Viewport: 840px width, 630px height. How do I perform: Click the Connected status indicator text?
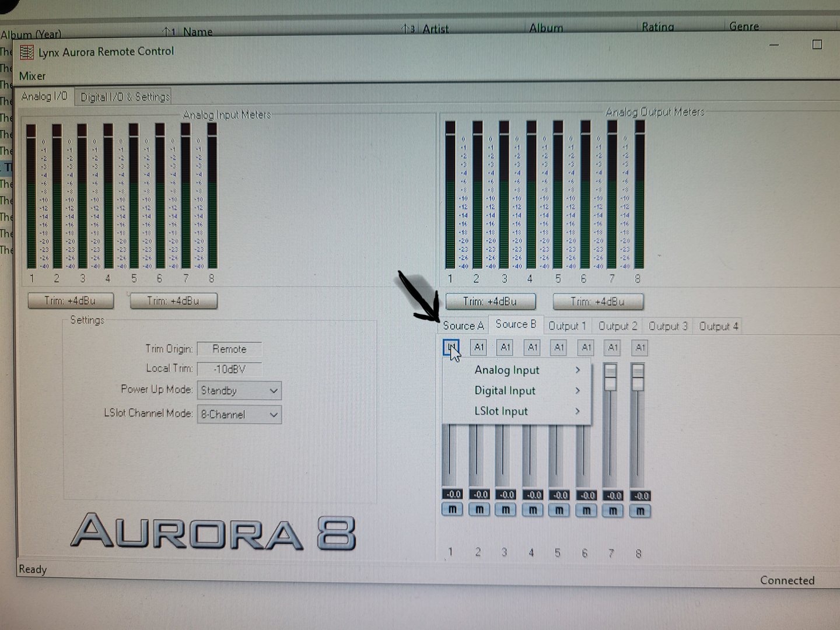tap(787, 580)
